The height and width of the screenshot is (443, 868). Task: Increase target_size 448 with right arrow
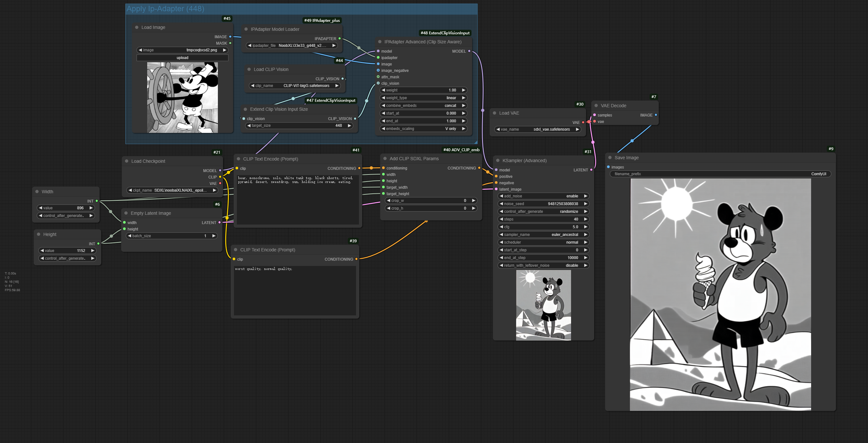coord(349,126)
